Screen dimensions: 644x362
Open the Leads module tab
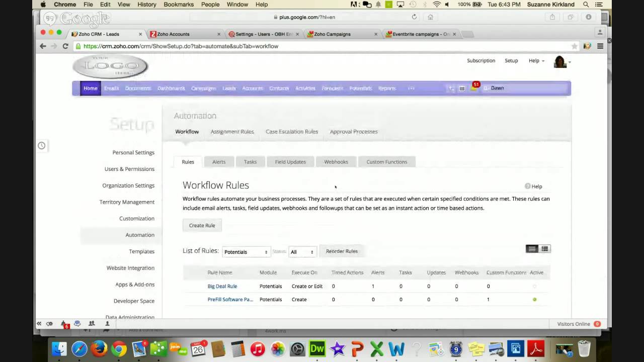(229, 88)
